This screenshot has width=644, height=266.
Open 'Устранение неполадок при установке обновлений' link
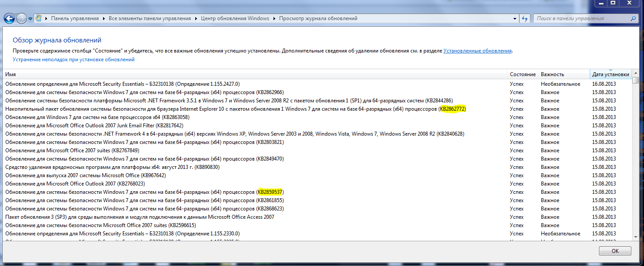73,59
